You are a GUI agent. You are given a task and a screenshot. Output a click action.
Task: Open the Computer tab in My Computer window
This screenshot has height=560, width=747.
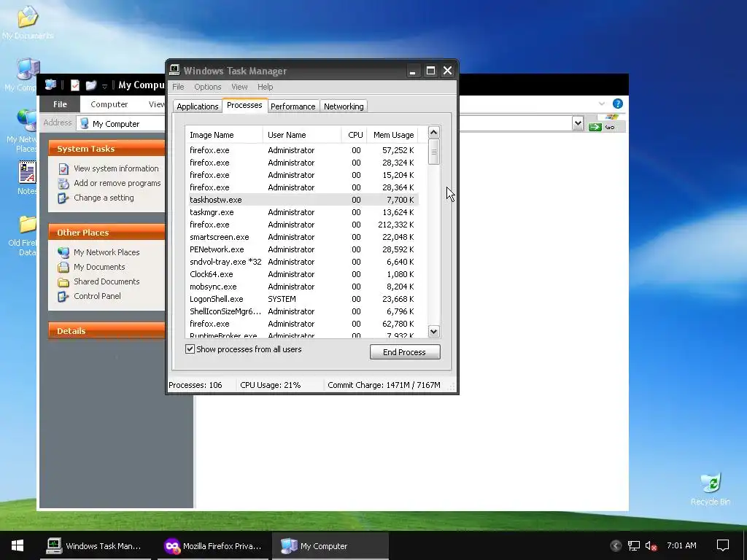(109, 104)
